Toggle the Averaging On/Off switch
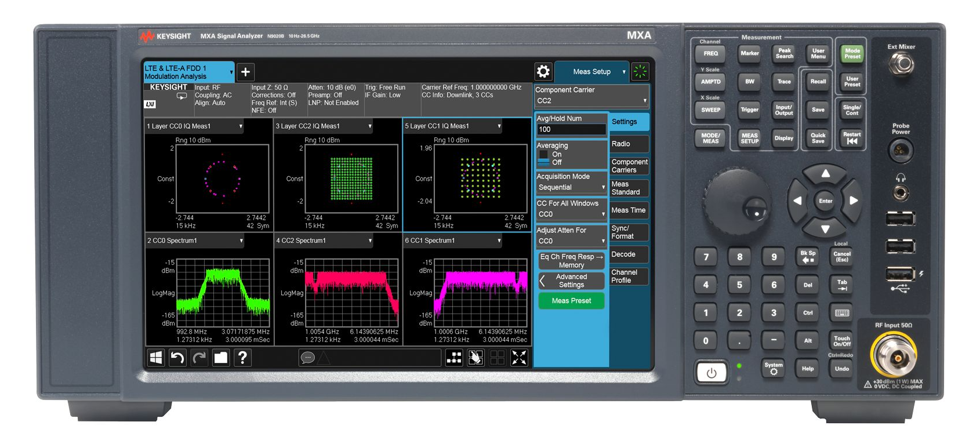Viewport: 980px width, 444px height. pyautogui.click(x=543, y=158)
